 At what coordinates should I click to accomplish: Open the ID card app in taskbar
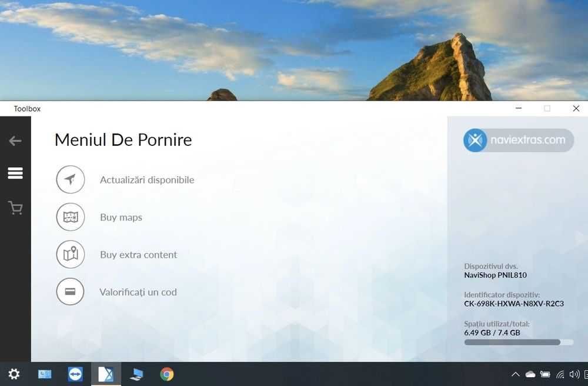(45, 374)
